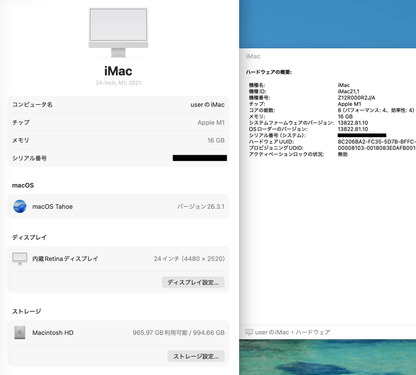Click the Macintosh HD drive icon
This screenshot has height=375, width=416.
20,332
